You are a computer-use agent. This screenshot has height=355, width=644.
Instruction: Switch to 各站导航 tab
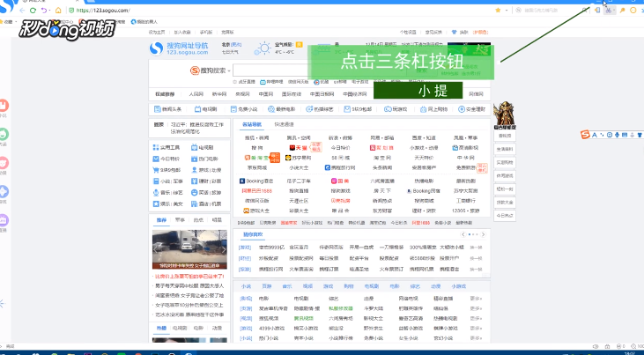click(252, 124)
